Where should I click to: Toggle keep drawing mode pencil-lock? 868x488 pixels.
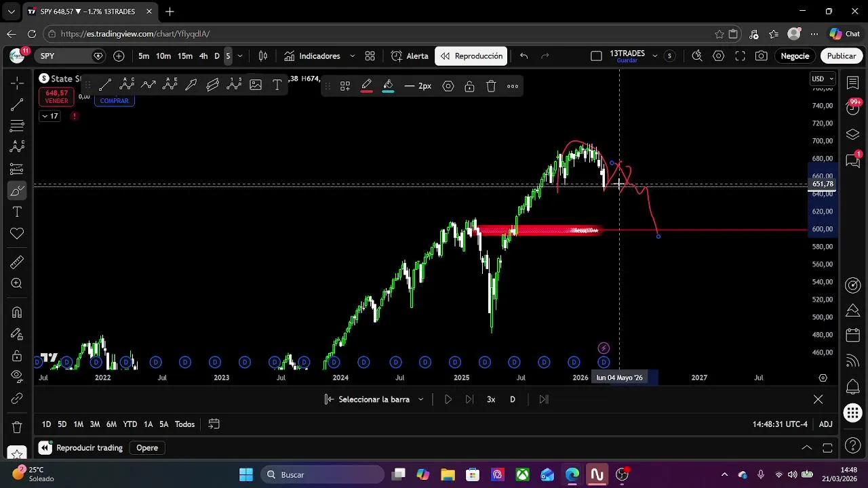[17, 334]
